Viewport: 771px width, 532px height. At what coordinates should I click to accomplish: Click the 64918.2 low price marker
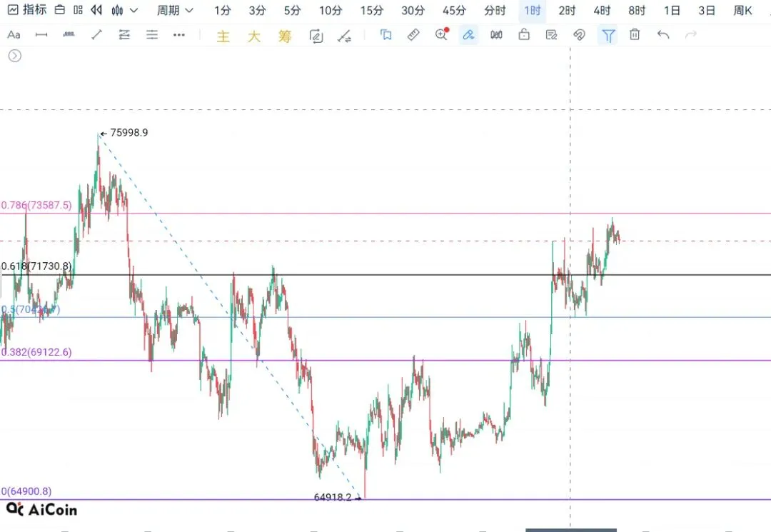337,497
